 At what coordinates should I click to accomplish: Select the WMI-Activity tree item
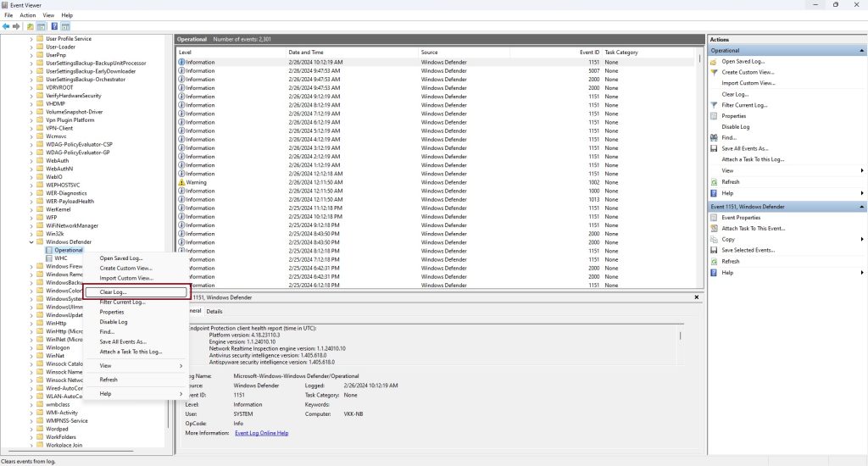point(62,413)
